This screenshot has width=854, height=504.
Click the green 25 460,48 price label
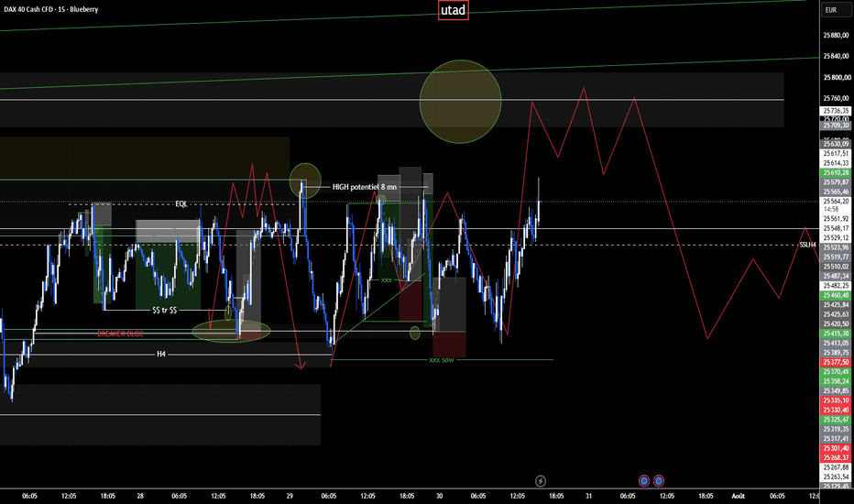(836, 295)
